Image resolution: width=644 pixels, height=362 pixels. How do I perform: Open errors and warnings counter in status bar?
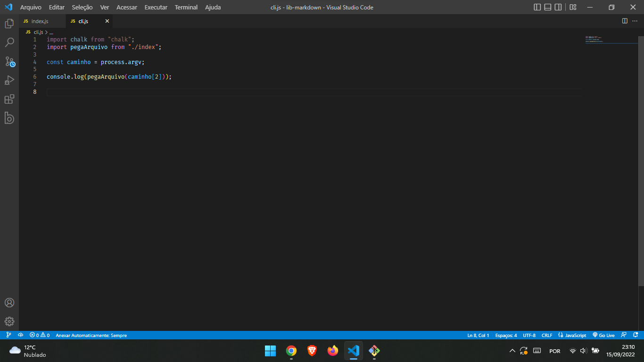[x=40, y=335]
